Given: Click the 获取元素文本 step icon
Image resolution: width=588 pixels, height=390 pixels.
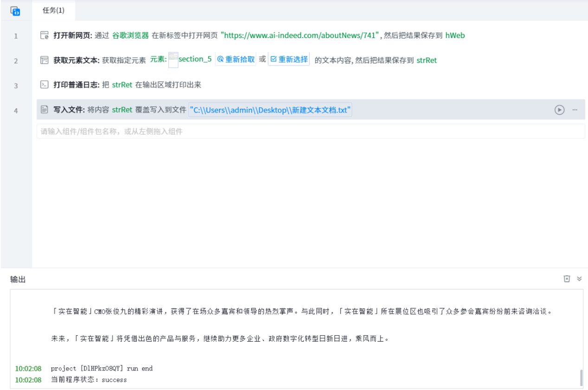Looking at the screenshot, I should tap(45, 60).
